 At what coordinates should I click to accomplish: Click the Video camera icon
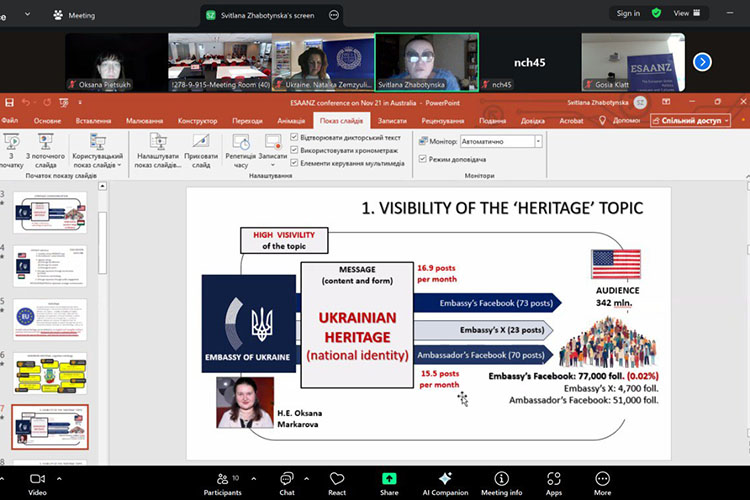coord(37,479)
